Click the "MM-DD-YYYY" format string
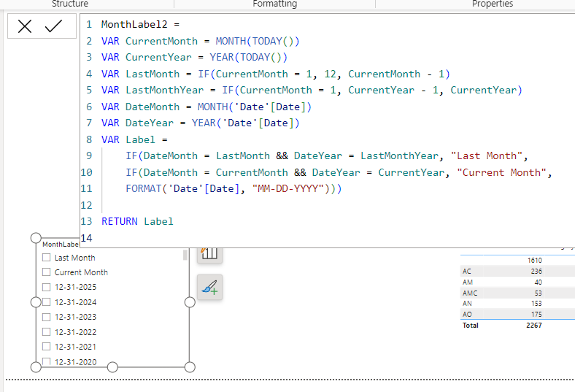Image resolution: width=575 pixels, height=392 pixels. [288, 188]
